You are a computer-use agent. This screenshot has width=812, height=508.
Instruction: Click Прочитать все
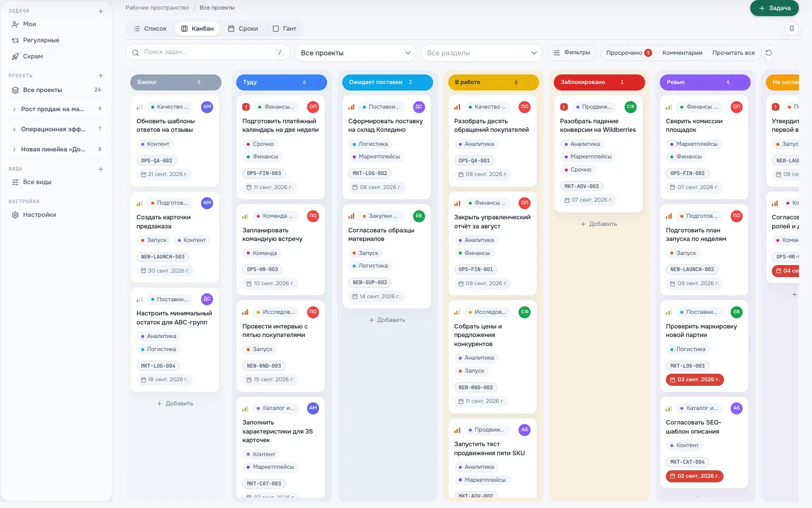click(x=733, y=53)
